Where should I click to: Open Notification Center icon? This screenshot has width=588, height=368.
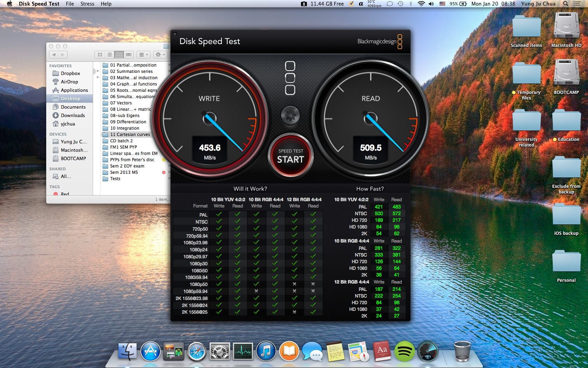[577, 4]
